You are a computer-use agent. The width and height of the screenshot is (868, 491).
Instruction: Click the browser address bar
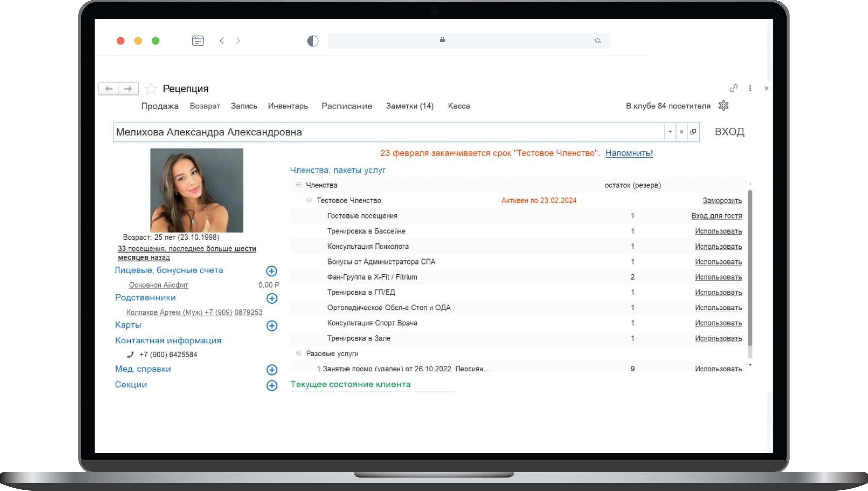pos(469,41)
